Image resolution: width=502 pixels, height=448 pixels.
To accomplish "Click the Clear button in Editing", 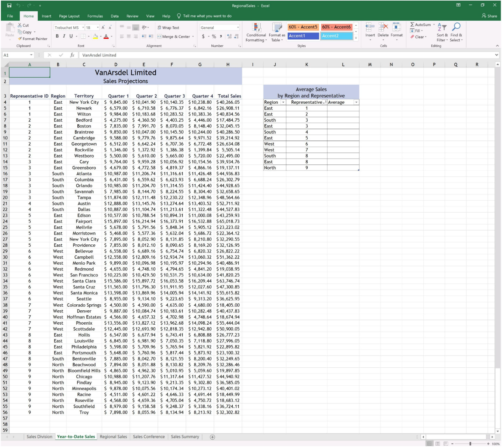I will click(x=419, y=37).
